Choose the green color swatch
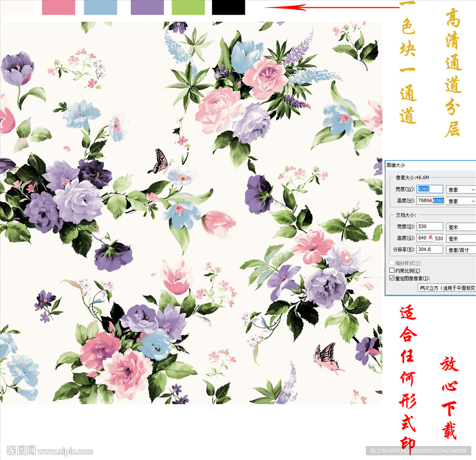This screenshot has height=460, width=476. pos(188,7)
